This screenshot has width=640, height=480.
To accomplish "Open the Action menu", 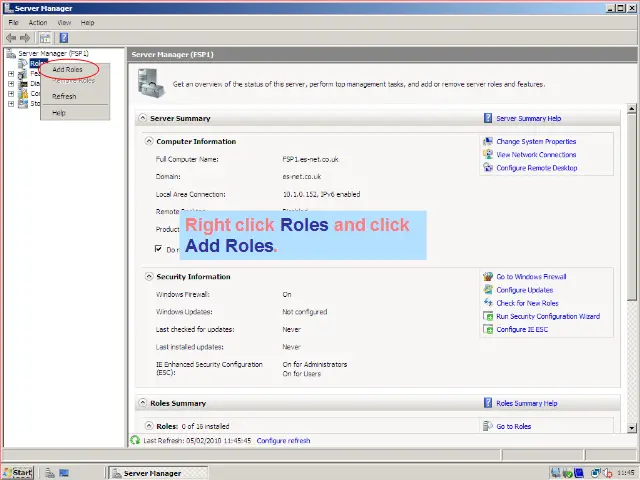I will pyautogui.click(x=38, y=22).
